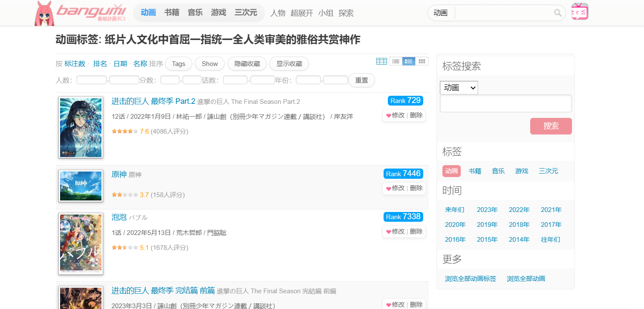Open 浏览全部动画标签 link
644x309 pixels.
click(x=471, y=279)
